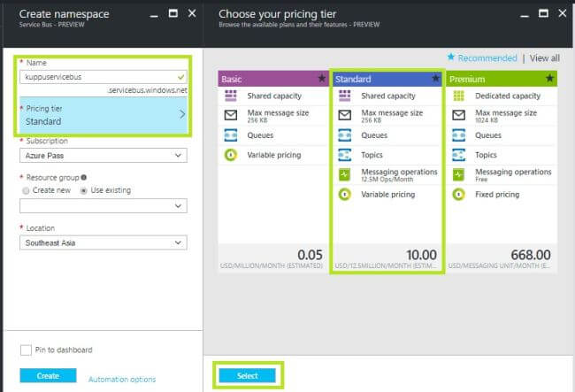The image size is (575, 392).
Task: Click the star on Basic tier header
Action: point(322,78)
